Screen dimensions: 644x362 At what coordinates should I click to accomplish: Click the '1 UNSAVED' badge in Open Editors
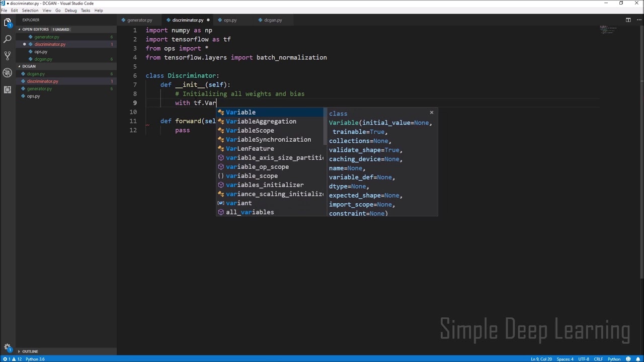point(61,29)
